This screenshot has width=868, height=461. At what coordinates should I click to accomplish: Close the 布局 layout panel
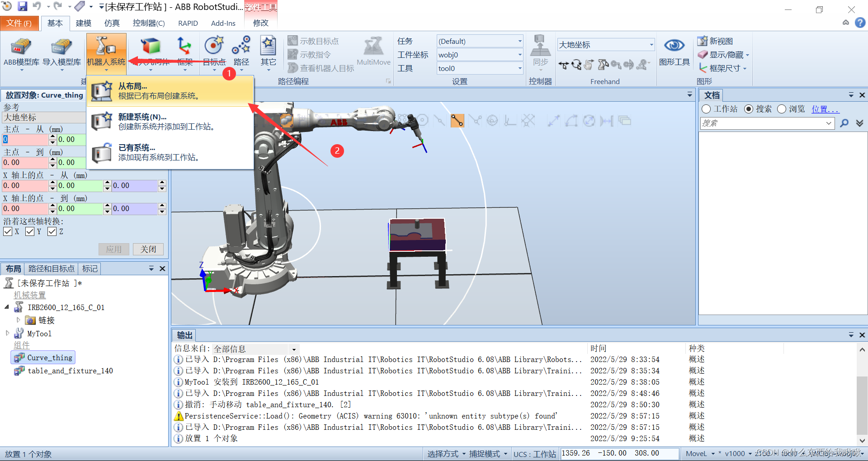[x=162, y=268]
